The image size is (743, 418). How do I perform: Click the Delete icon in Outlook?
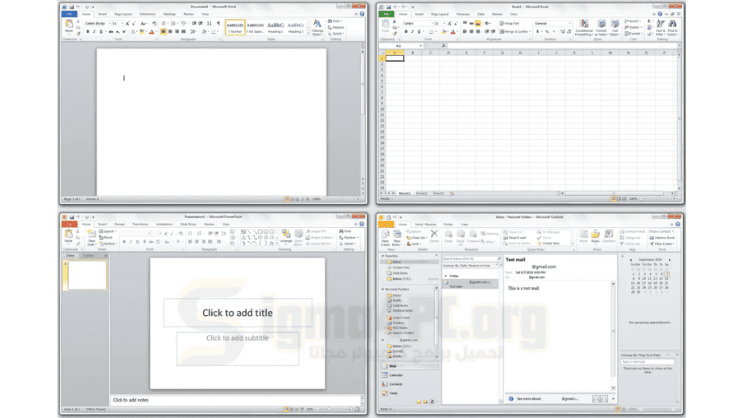coord(434,236)
